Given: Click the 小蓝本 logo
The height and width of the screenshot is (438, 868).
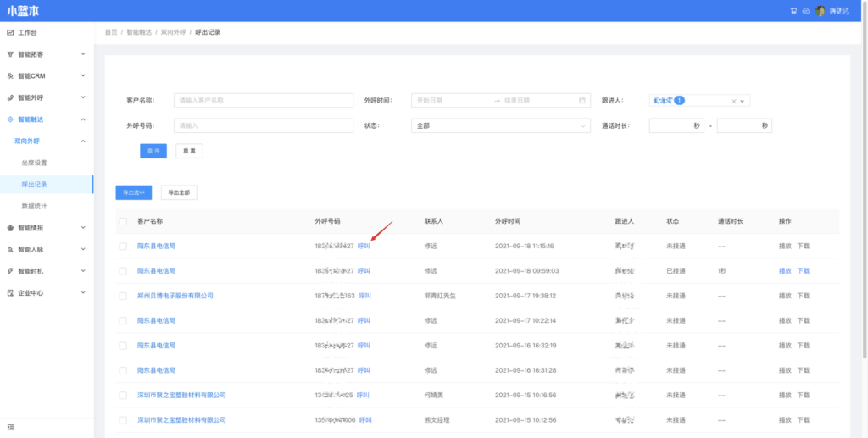Looking at the screenshot, I should point(23,11).
